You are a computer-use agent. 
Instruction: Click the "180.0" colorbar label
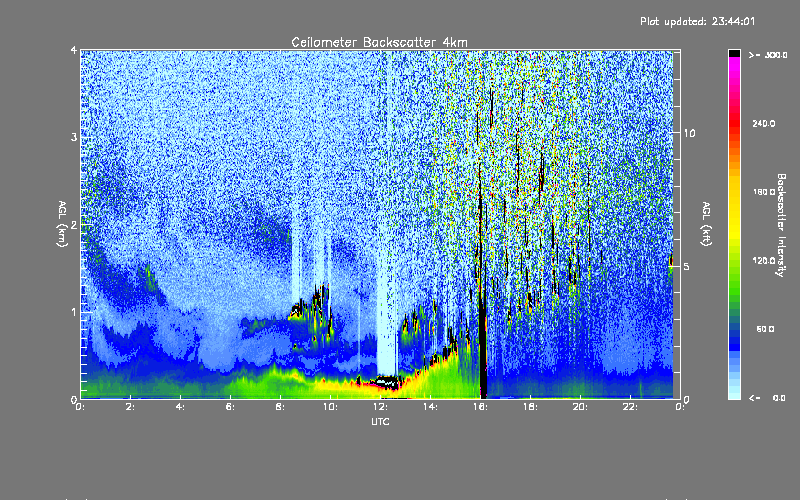pyautogui.click(x=764, y=192)
